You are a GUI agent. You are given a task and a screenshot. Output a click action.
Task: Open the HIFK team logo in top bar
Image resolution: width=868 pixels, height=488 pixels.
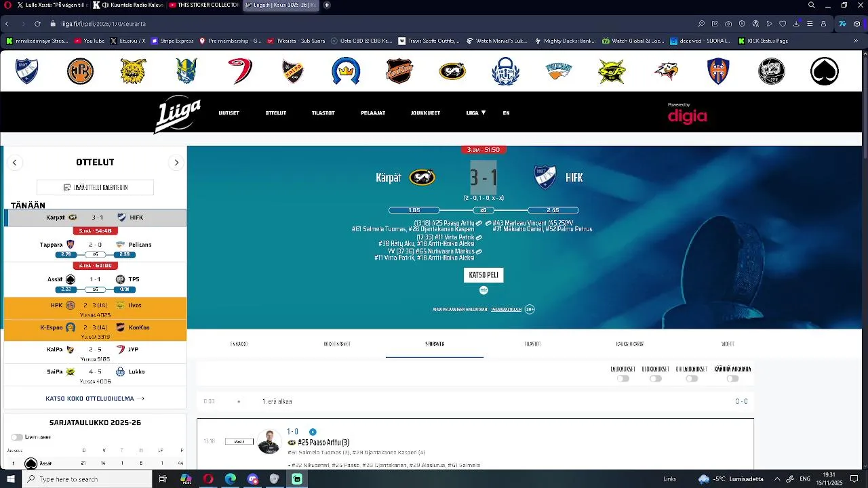tap(27, 71)
